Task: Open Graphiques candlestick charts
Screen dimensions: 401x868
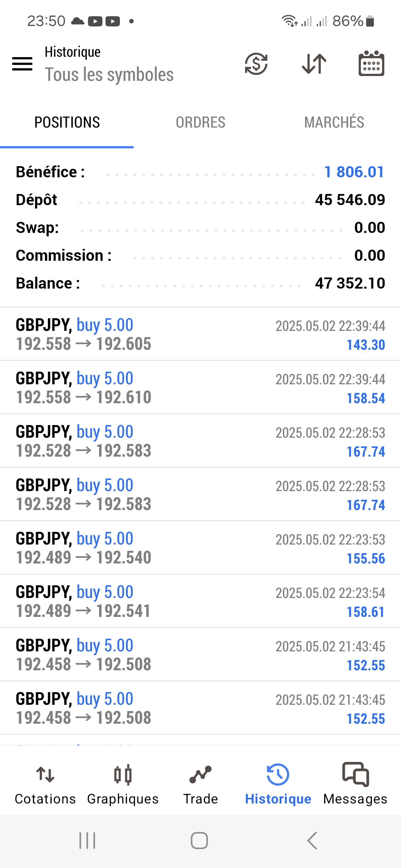Action: (x=123, y=783)
